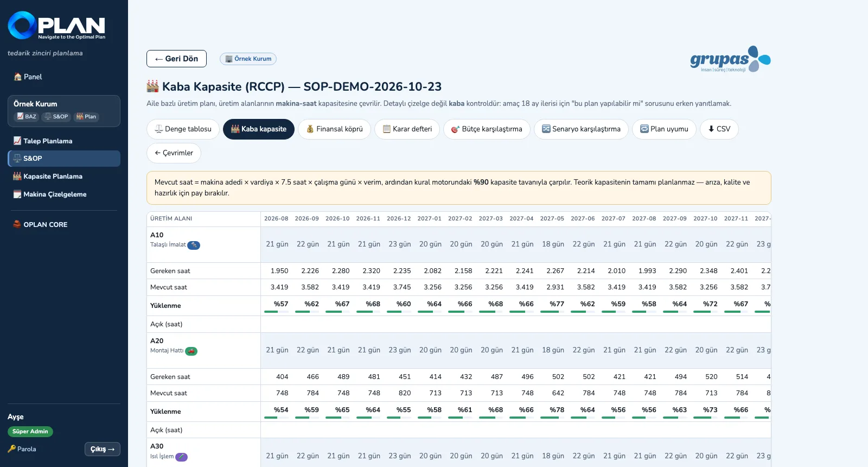Click the S&OP badge under Örnek Kurum
The image size is (868, 467).
[x=56, y=117]
